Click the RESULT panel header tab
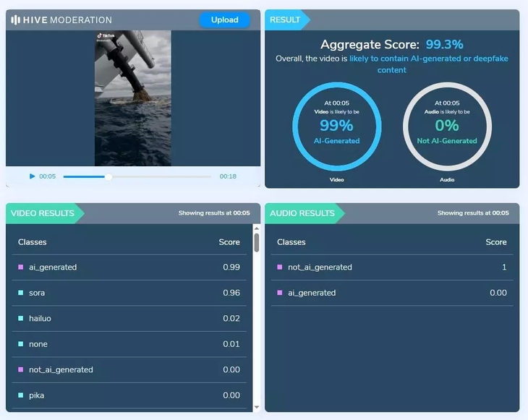Image resolution: width=528 pixels, height=420 pixels. [x=285, y=20]
